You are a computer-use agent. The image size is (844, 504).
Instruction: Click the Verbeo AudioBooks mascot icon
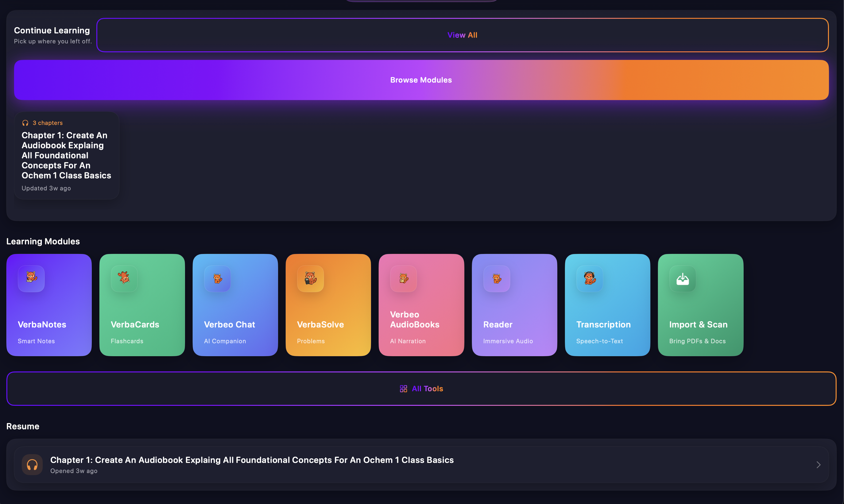pos(404,279)
